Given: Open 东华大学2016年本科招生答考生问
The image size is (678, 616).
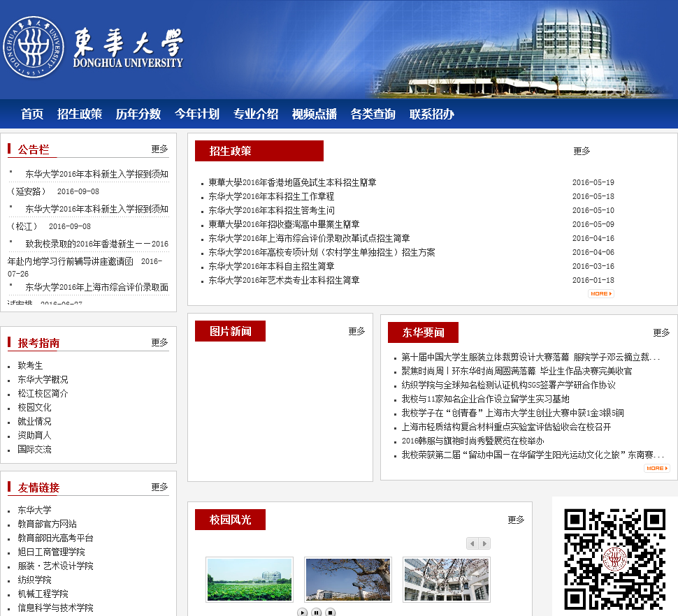Looking at the screenshot, I should pos(271,210).
